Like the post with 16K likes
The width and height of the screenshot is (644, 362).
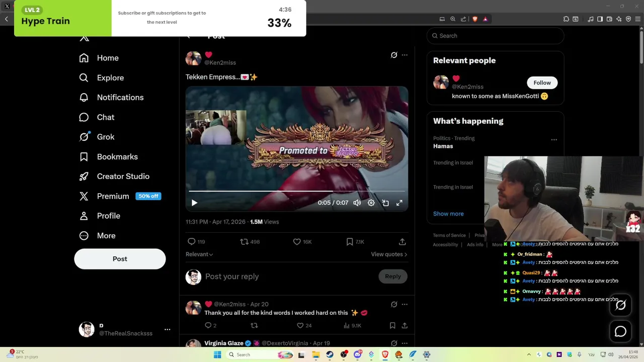click(x=297, y=242)
